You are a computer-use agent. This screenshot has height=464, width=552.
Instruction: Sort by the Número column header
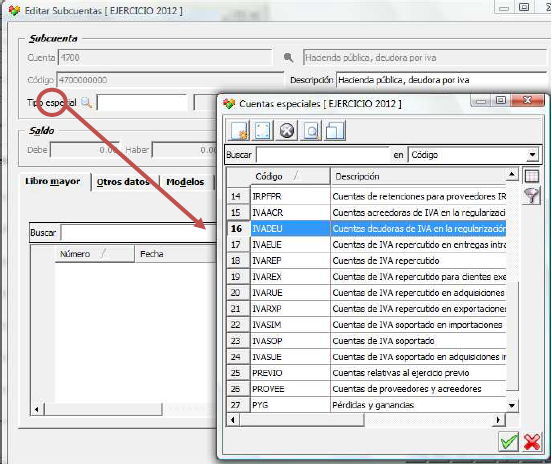coord(95,254)
